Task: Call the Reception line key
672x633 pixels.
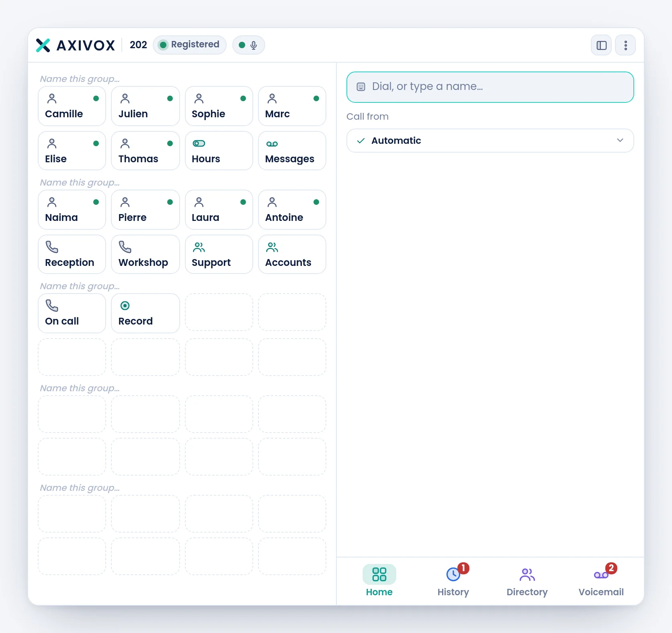Action: pyautogui.click(x=72, y=254)
